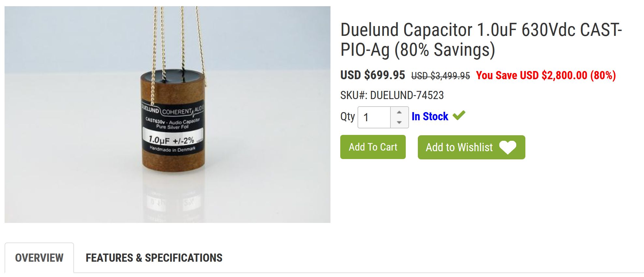Viewport: 644px width, 277px height.
Task: Open the Overview tab
Action: click(x=39, y=258)
